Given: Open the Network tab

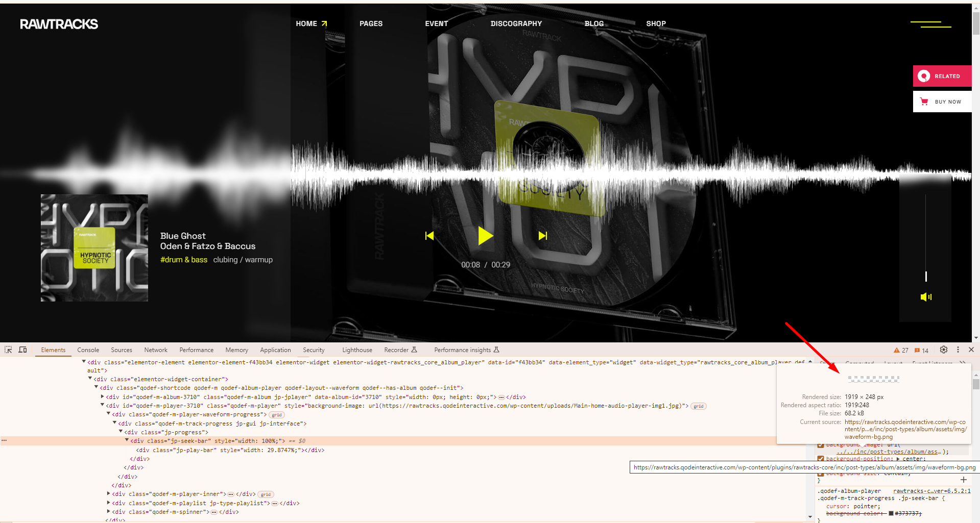Looking at the screenshot, I should click(x=156, y=350).
